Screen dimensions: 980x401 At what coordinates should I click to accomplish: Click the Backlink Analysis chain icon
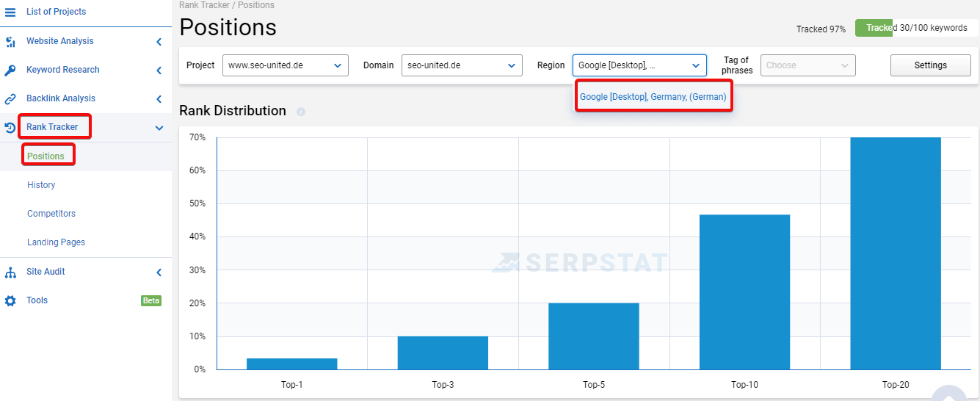[10, 99]
